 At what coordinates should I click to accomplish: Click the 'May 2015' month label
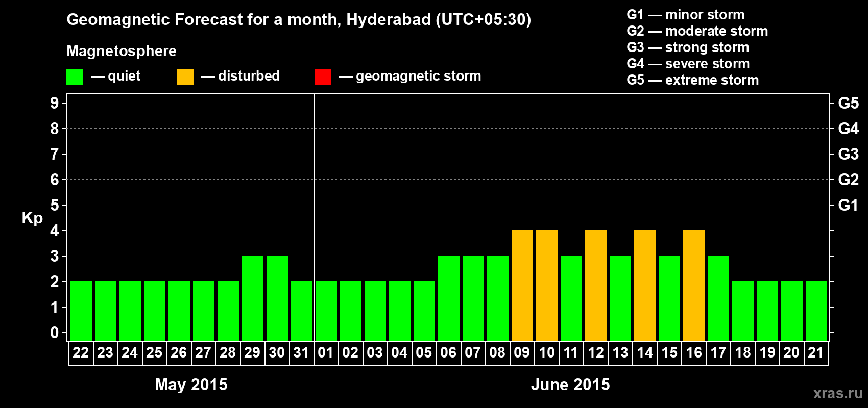(x=191, y=385)
